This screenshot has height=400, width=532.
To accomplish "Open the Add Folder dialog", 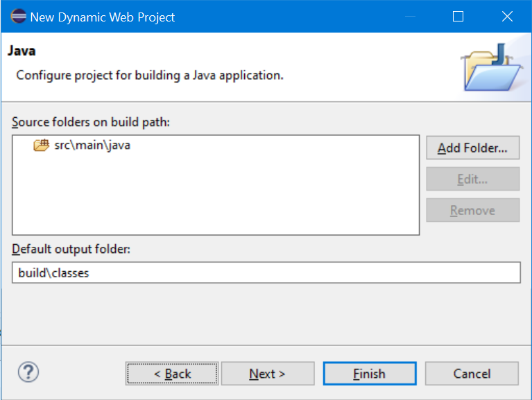I will pyautogui.click(x=472, y=148).
